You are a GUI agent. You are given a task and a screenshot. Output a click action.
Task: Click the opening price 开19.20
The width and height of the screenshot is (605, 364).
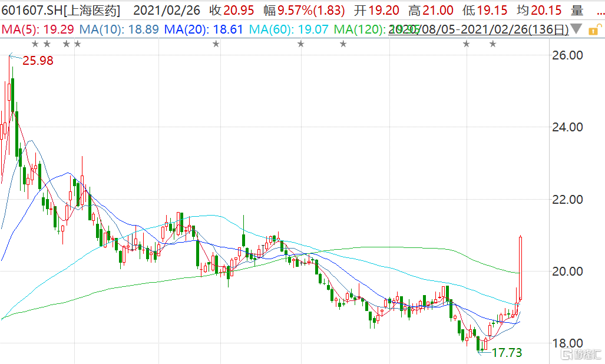(x=376, y=10)
